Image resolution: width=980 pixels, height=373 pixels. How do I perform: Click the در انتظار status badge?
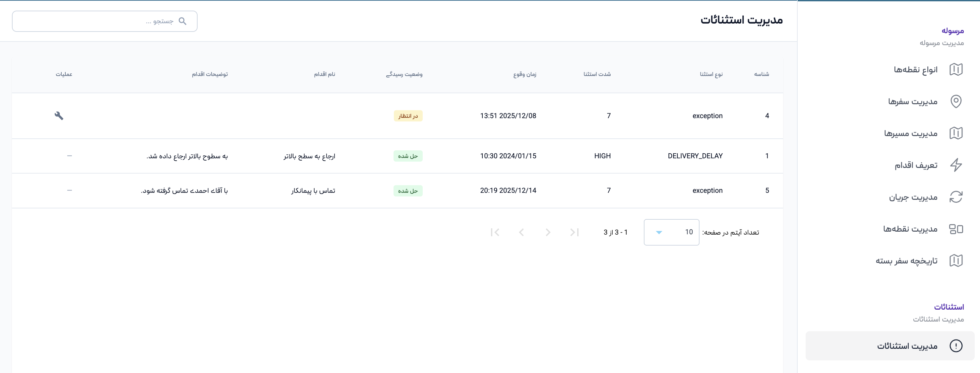(408, 116)
